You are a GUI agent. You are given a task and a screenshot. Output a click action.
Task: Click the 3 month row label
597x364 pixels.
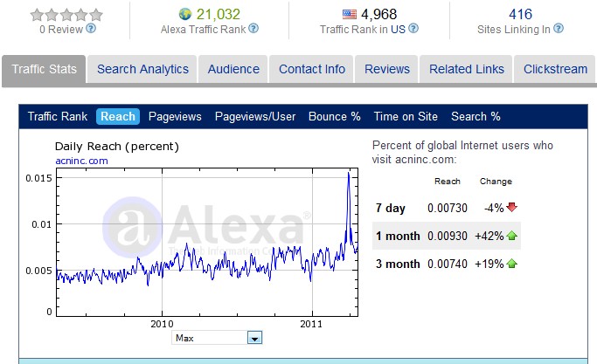coord(398,264)
